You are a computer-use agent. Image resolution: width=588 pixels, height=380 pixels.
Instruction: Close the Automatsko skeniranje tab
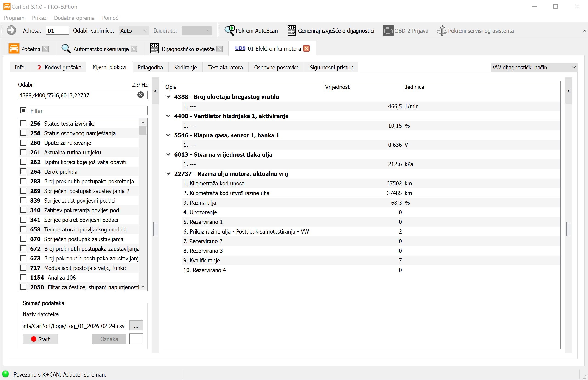134,49
